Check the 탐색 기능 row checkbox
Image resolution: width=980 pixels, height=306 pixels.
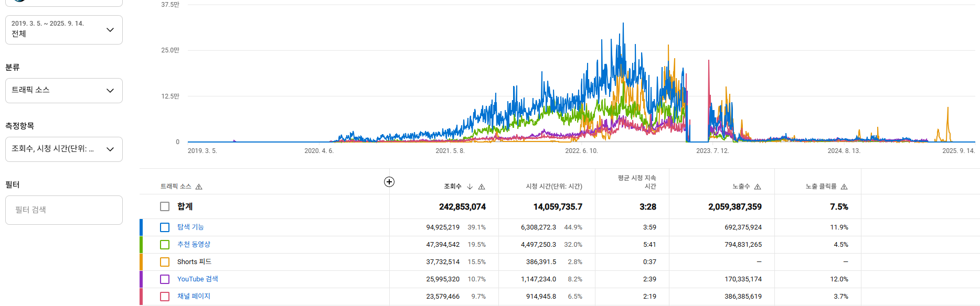pyautogui.click(x=165, y=227)
